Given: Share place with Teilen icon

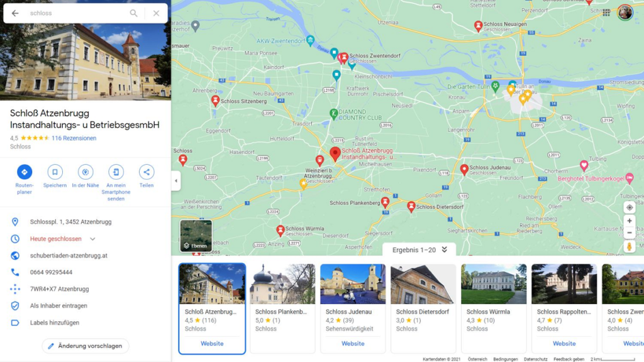Looking at the screenshot, I should (x=147, y=172).
